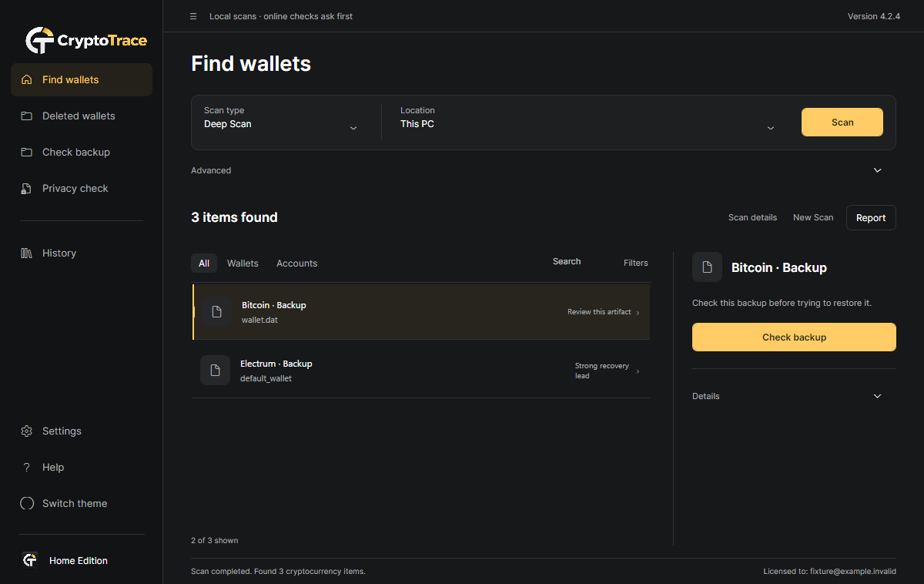
Task: Open the Help page
Action: [x=82, y=467]
